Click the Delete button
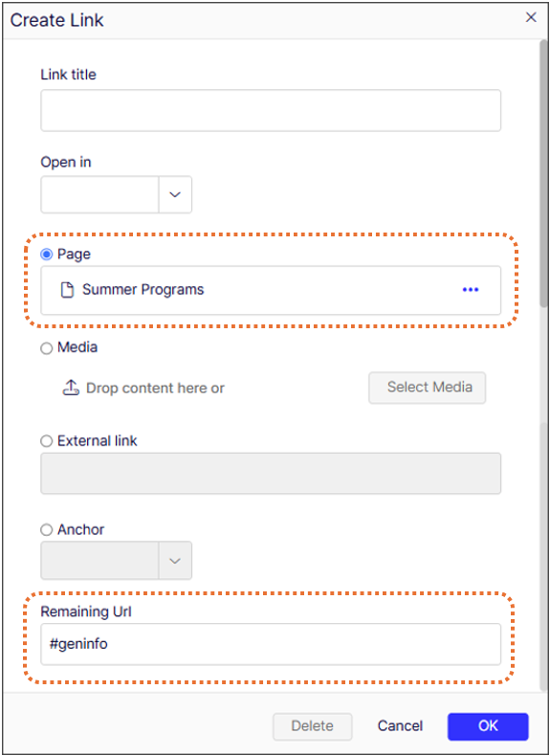The height and width of the screenshot is (756, 550). click(x=313, y=726)
